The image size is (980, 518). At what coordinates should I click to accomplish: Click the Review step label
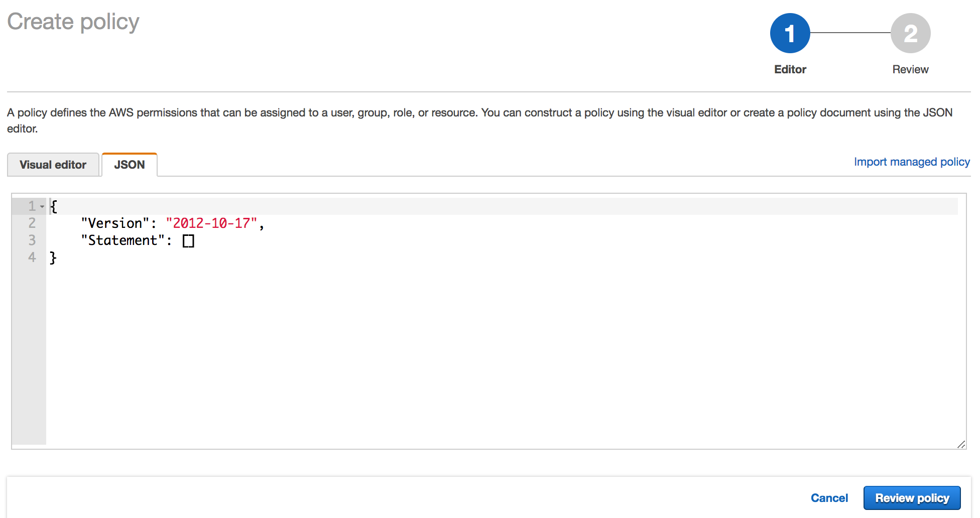coord(910,69)
